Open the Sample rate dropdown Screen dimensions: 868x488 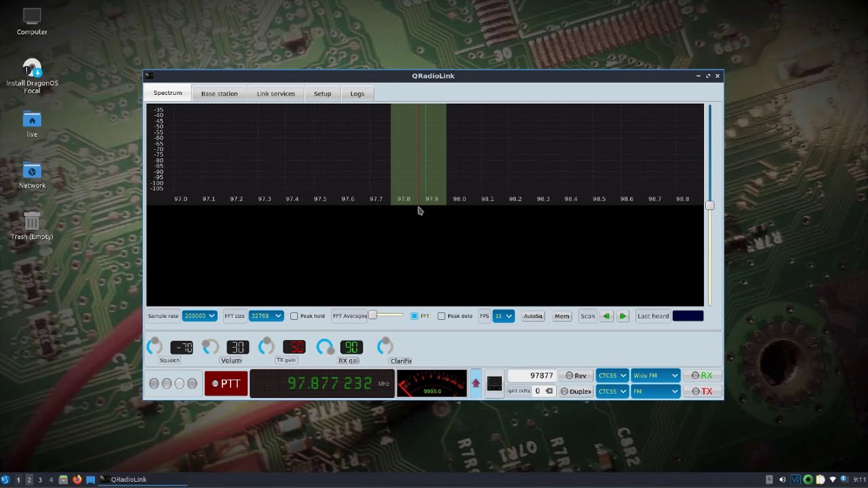[x=199, y=316]
